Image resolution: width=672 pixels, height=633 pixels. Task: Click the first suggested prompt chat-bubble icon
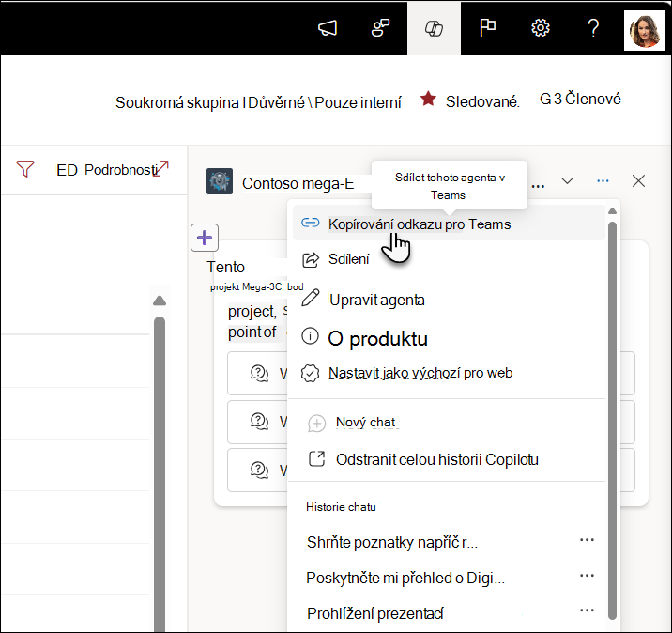point(259,373)
